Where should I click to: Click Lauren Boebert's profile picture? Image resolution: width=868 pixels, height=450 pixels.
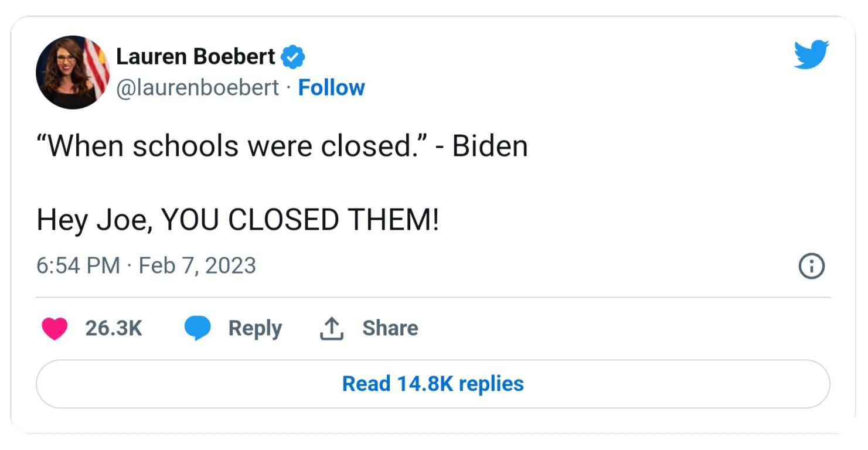[x=72, y=71]
